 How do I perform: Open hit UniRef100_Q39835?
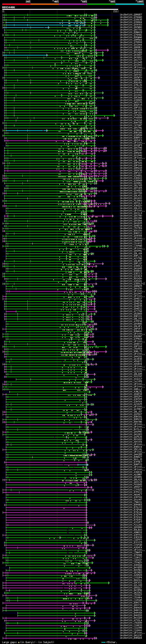coord(131,20)
